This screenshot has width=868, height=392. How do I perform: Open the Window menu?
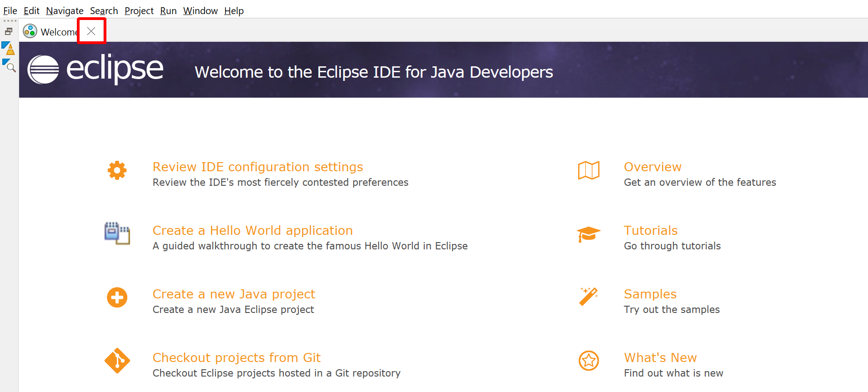pyautogui.click(x=201, y=10)
